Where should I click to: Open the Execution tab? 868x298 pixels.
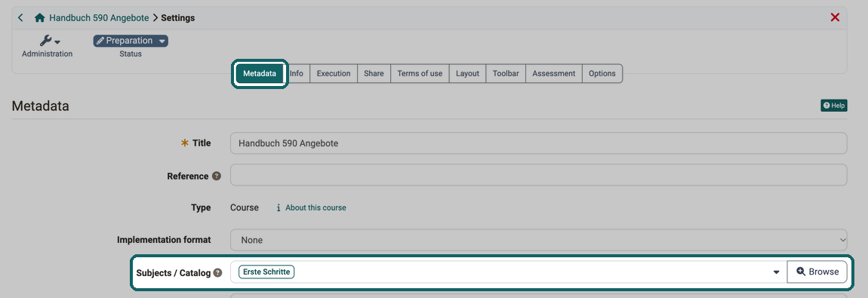coord(334,73)
